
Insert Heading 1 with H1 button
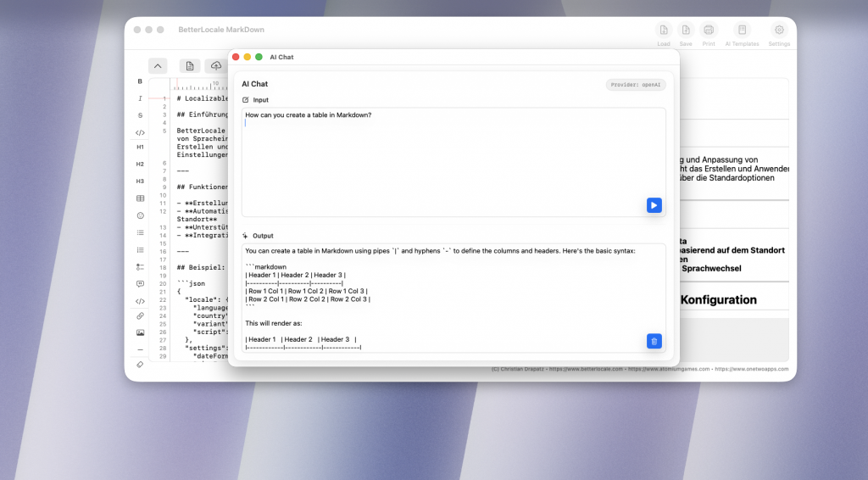point(140,147)
